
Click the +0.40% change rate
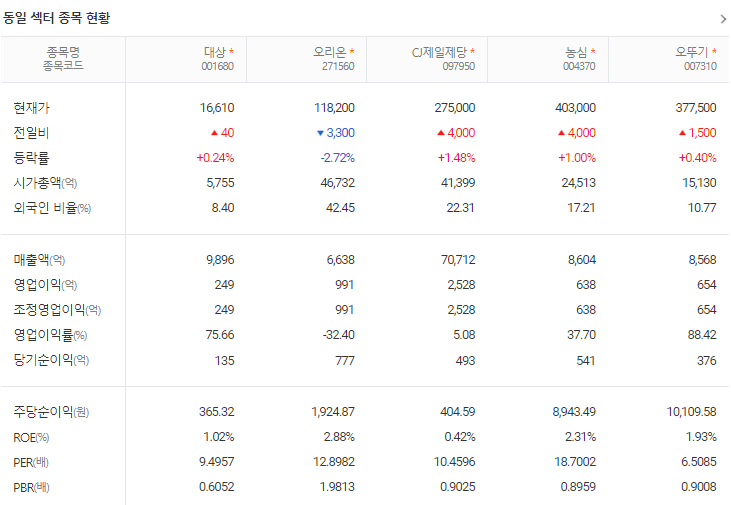[697, 158]
